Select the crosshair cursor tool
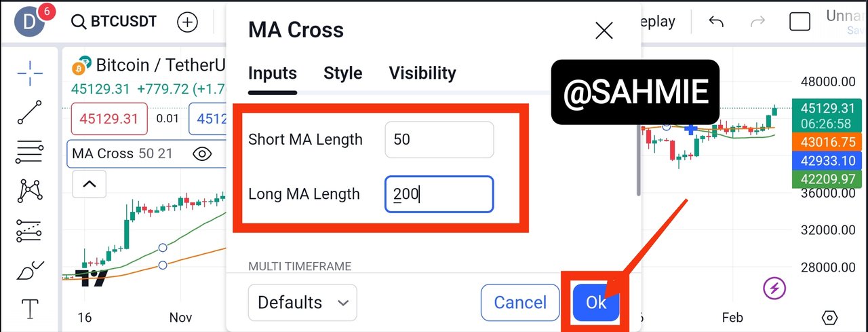This screenshot has width=868, height=332. (30, 73)
